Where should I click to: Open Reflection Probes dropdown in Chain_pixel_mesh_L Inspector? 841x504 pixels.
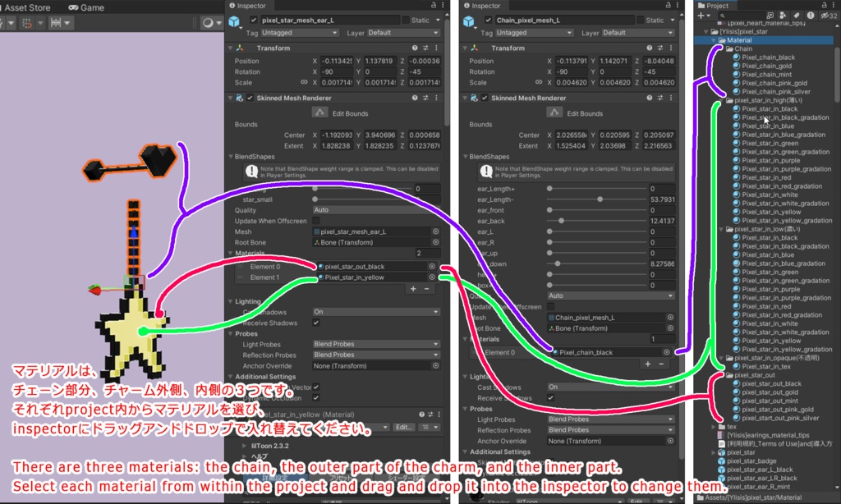611,430
